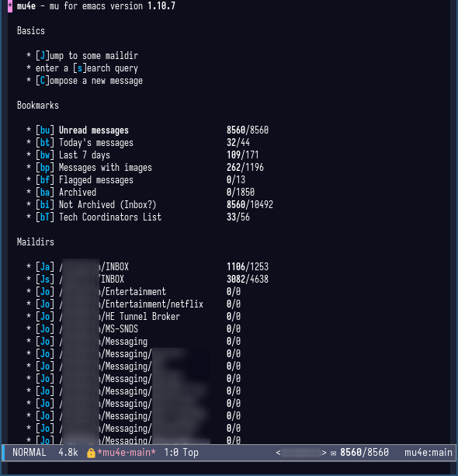This screenshot has height=476, width=458.
Task: Click the 4.8k buffer size indicator
Action: coord(68,453)
